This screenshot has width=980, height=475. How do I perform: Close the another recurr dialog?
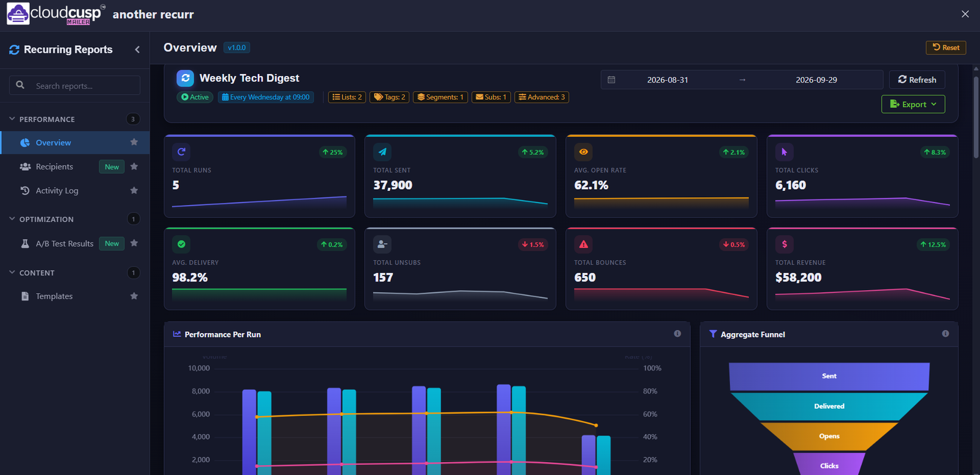tap(965, 14)
